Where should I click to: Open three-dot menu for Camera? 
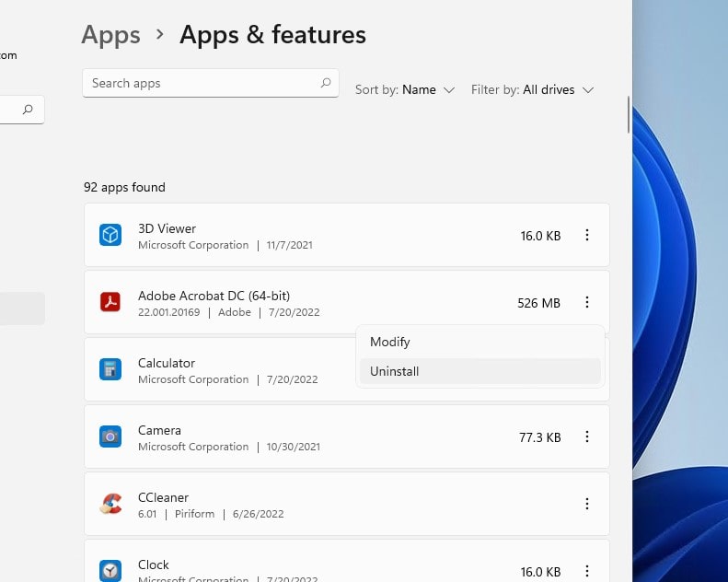[587, 437]
